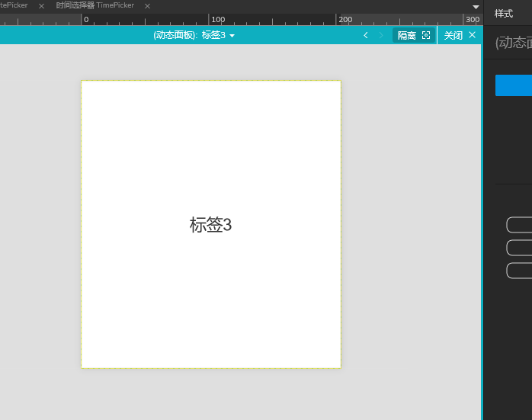Viewport: 532px width, 420px height.
Task: Open the 样式 style tab
Action: [504, 14]
